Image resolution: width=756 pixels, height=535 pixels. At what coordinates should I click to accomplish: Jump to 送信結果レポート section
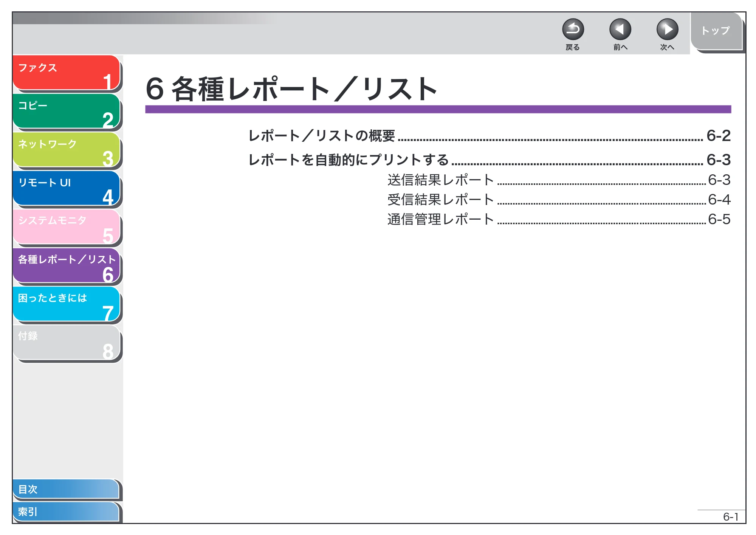click(x=559, y=180)
